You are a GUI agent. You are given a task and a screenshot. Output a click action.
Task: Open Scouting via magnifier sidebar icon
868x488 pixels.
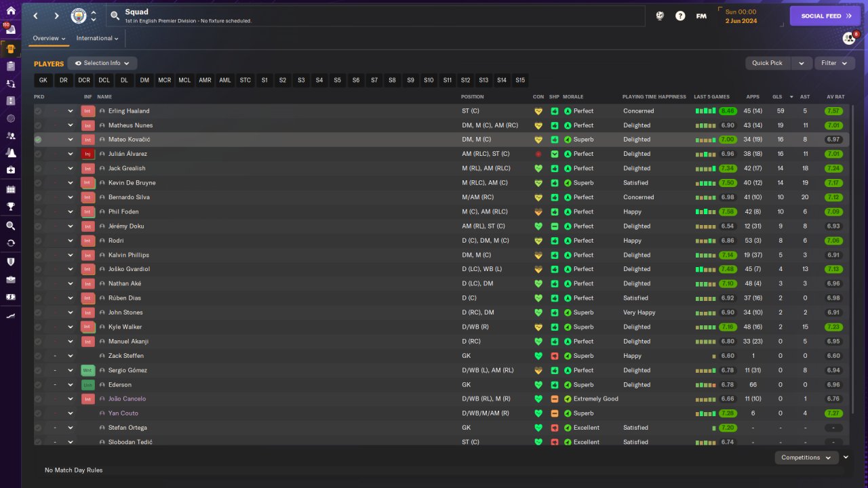11,226
